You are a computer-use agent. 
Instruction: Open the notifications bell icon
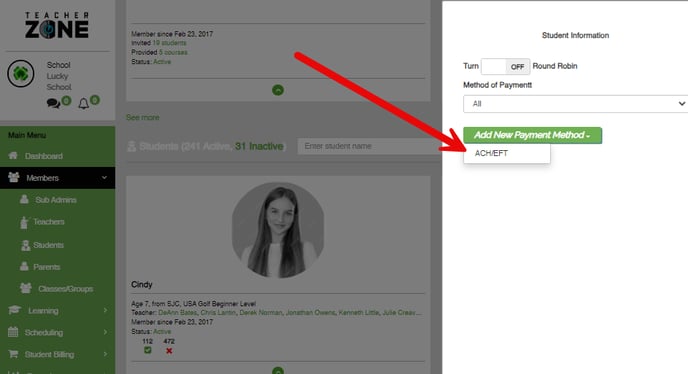pos(83,104)
